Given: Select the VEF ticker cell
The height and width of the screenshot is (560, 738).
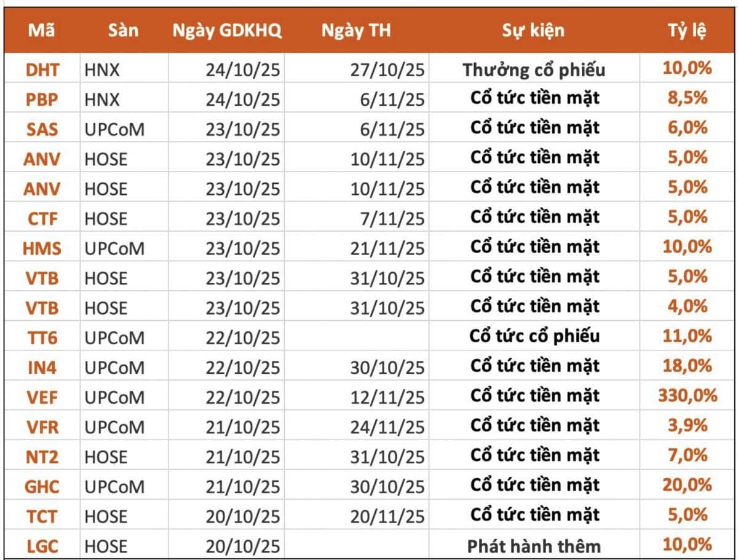Looking at the screenshot, I should 42,397.
